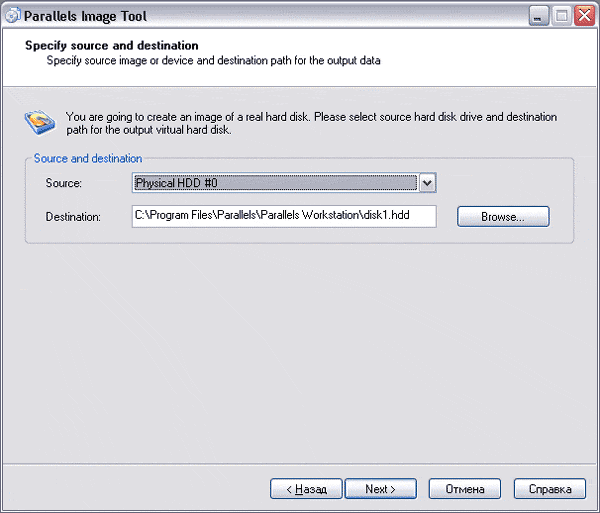This screenshot has height=513, width=600.
Task: Minimize the Parallels Image Tool window
Action: click(x=538, y=16)
